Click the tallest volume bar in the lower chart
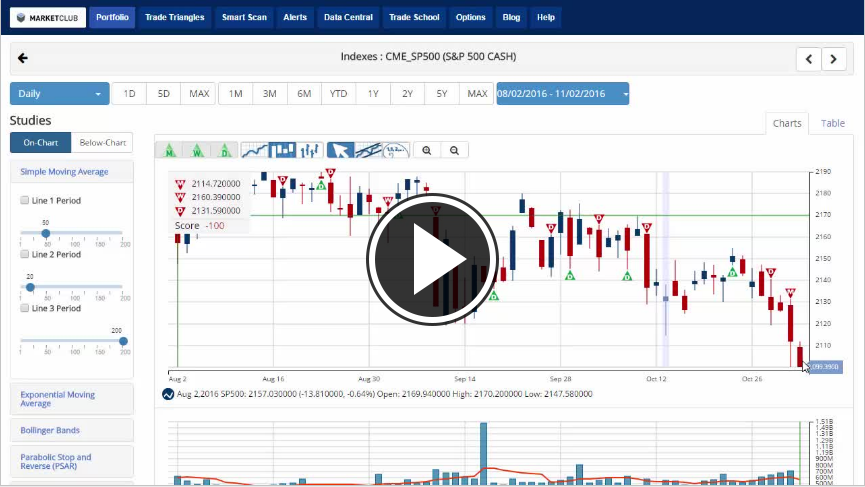This screenshot has width=865, height=487. pyautogui.click(x=483, y=454)
